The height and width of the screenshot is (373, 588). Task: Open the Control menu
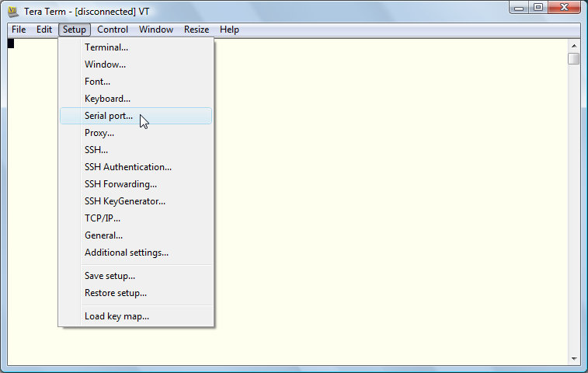pos(113,30)
